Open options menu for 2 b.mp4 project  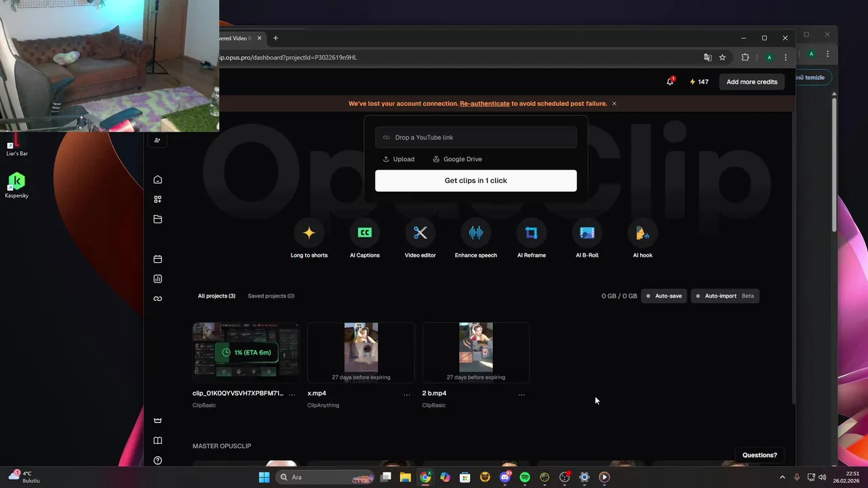[521, 394]
